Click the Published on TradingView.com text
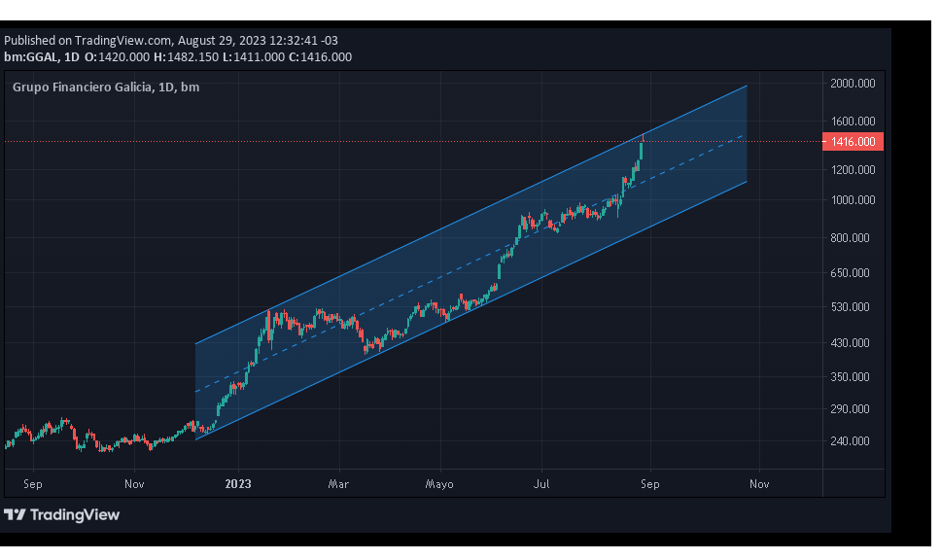The image size is (941, 560). (x=87, y=41)
